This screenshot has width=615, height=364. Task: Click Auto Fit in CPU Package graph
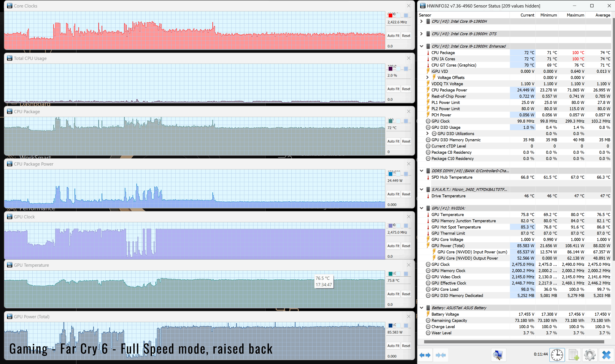pyautogui.click(x=393, y=141)
